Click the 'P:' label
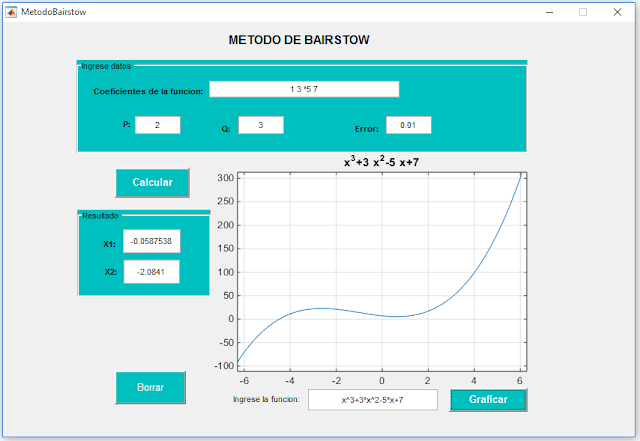 (127, 124)
